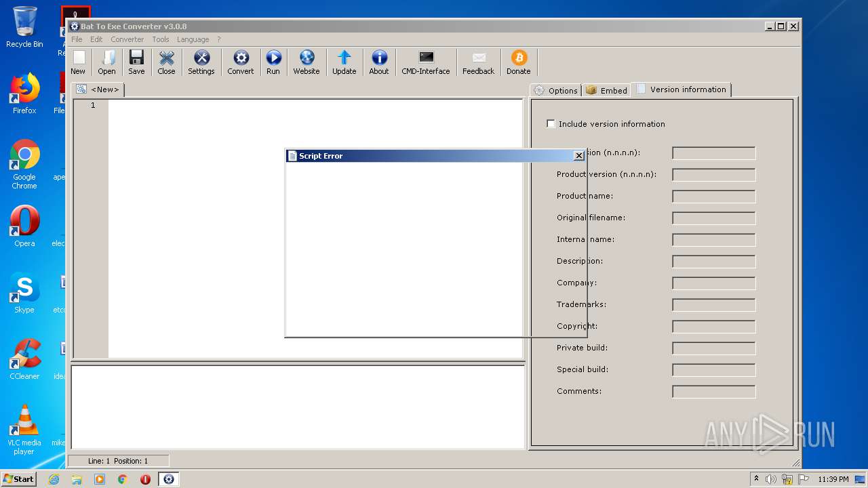Open Google Chrome desktop shortcut
This screenshot has width=868, height=488.
(x=24, y=164)
